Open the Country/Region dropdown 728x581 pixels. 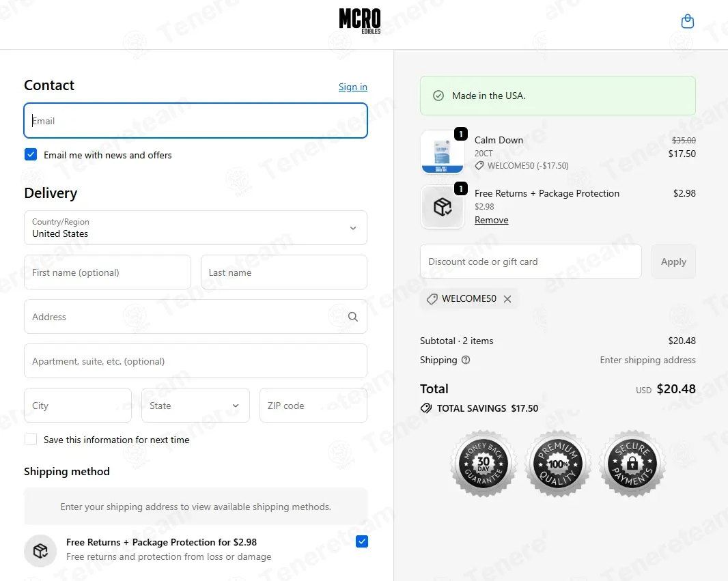point(195,228)
